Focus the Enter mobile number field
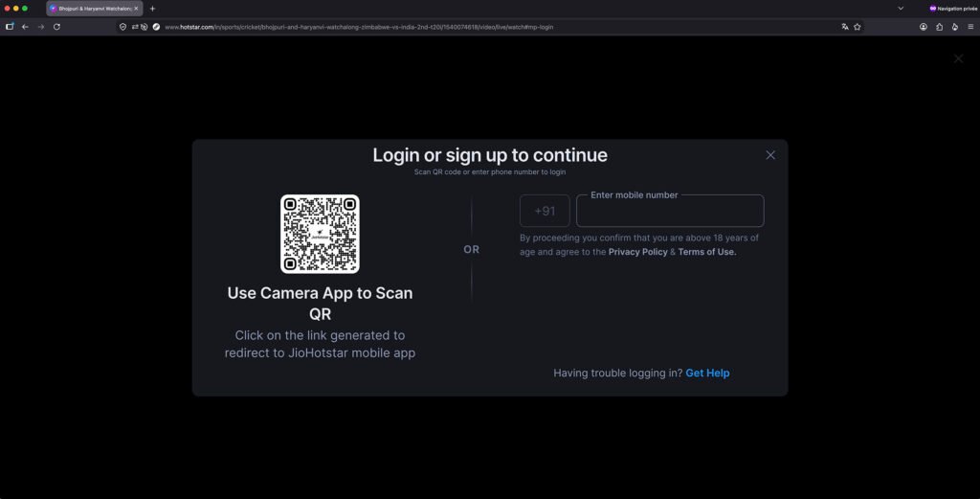This screenshot has width=980, height=499. [x=670, y=211]
